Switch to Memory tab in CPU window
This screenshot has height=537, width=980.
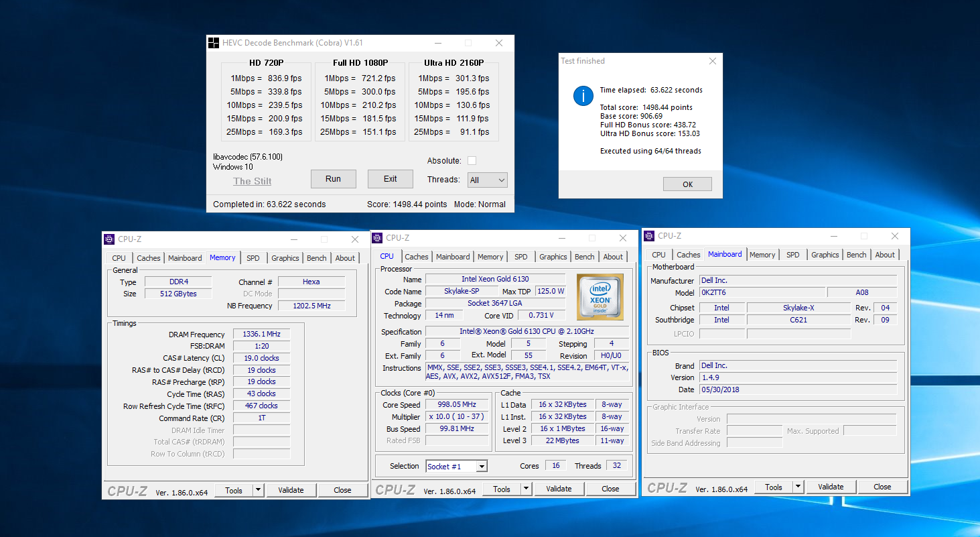490,257
